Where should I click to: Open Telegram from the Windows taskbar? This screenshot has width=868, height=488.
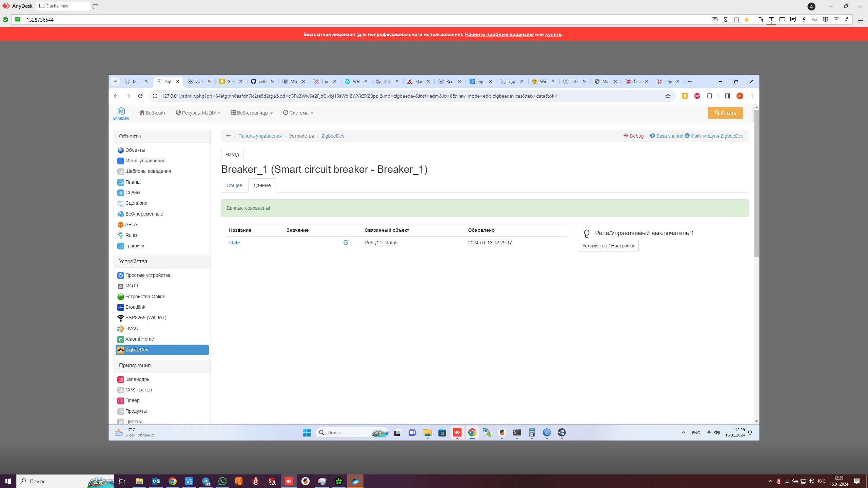206,481
